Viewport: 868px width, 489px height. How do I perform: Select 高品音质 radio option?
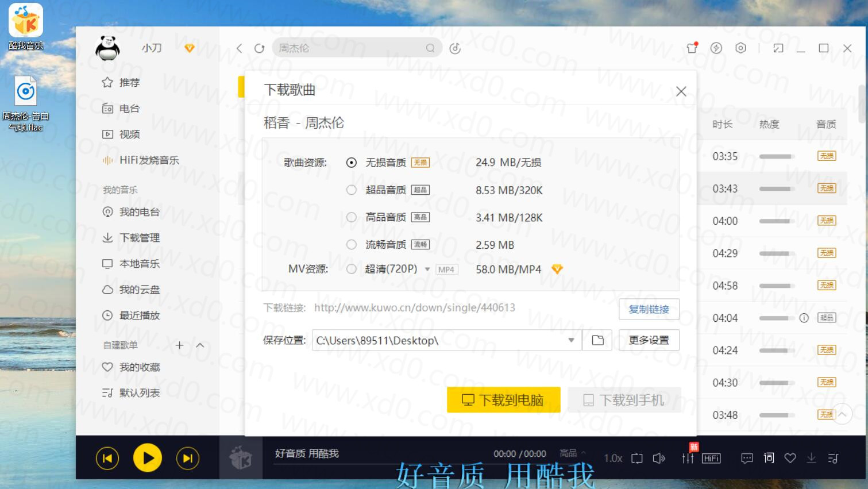point(351,217)
